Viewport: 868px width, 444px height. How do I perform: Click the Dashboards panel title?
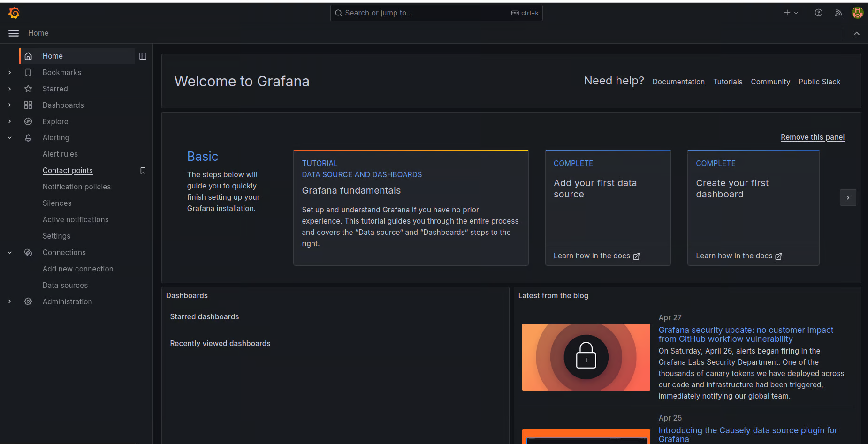pyautogui.click(x=187, y=296)
